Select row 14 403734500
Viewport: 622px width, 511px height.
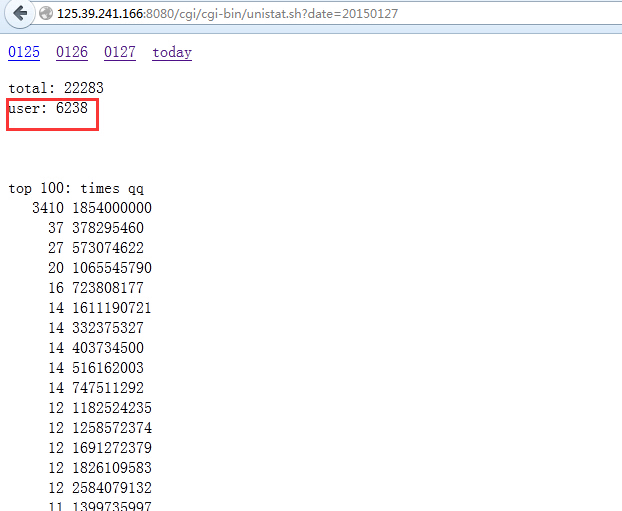[96, 348]
